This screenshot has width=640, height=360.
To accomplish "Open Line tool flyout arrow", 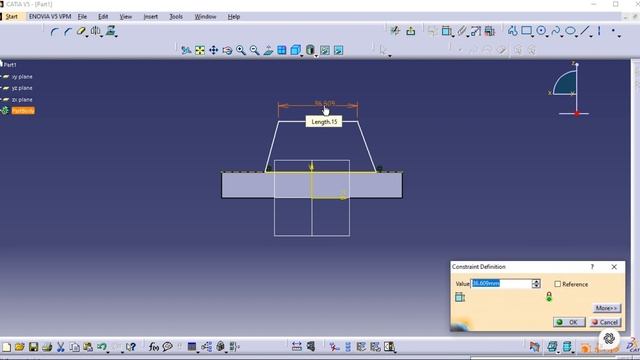I will click(591, 37).
